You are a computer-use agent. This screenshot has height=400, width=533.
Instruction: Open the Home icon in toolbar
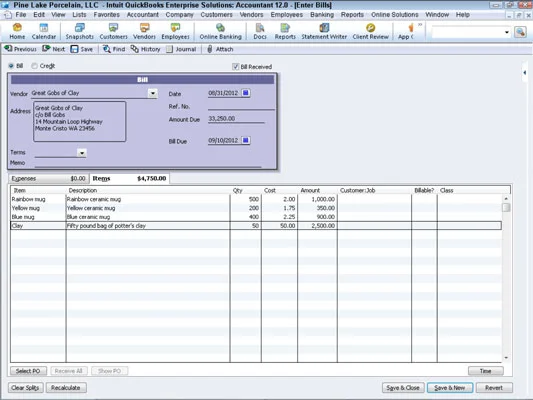point(17,31)
